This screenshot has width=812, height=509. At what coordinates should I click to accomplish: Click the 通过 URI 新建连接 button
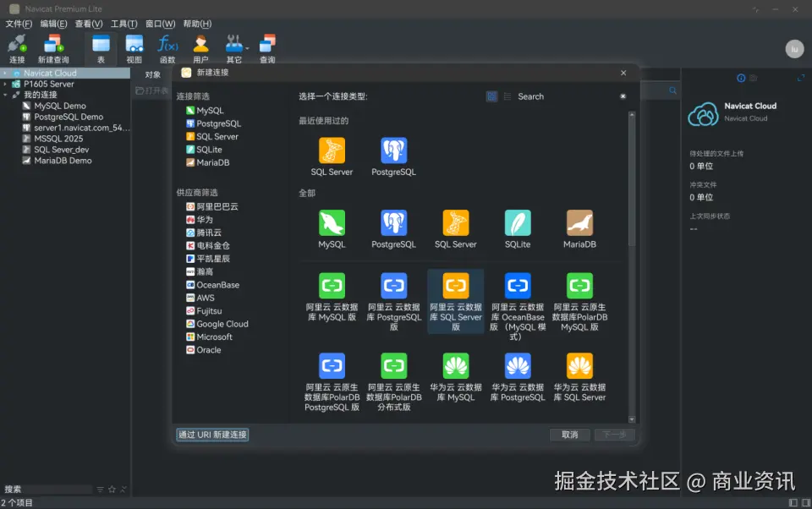(x=213, y=435)
